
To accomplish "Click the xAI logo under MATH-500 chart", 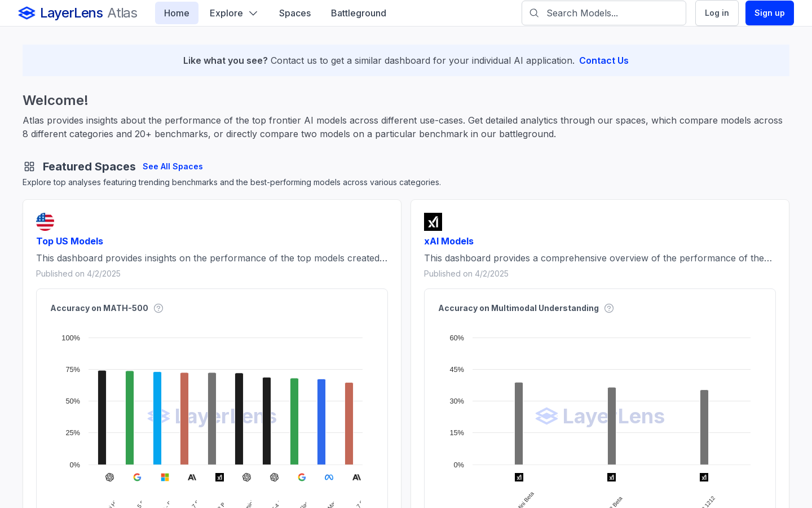I will click(220, 478).
